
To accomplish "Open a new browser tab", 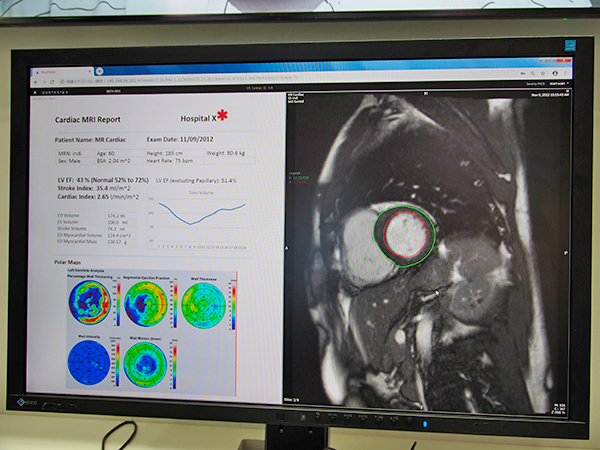I will pos(99,71).
